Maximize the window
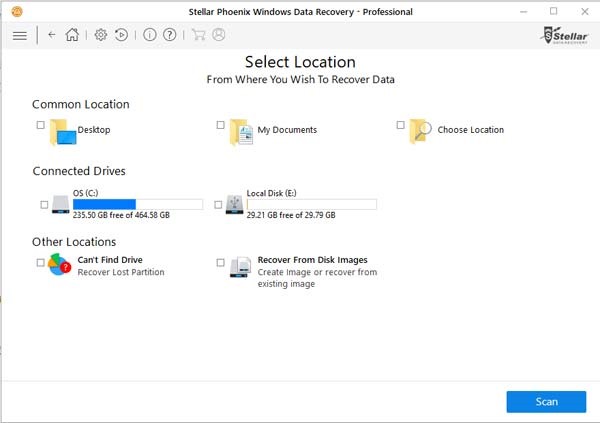The height and width of the screenshot is (423, 600). pyautogui.click(x=553, y=11)
